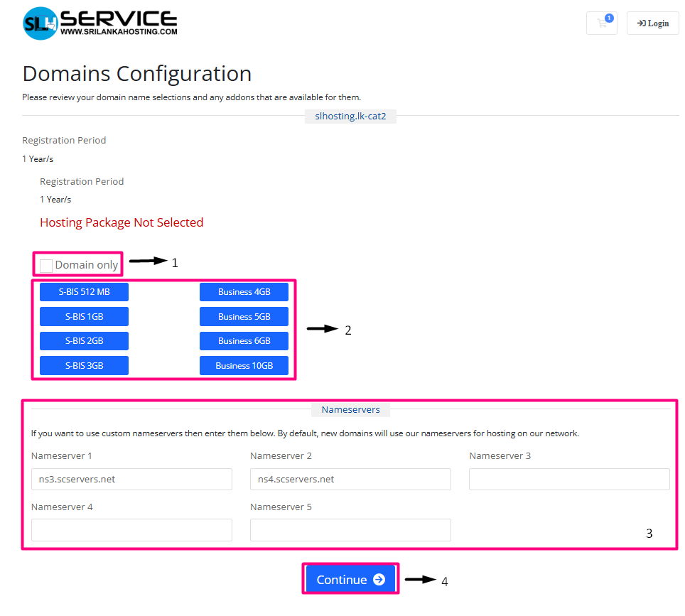Choose the Business 4GB package
685x616 pixels.
tap(244, 292)
